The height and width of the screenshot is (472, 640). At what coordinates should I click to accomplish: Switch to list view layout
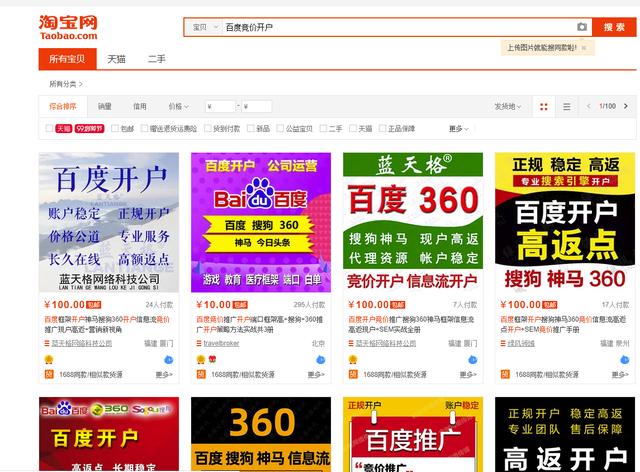(x=567, y=107)
